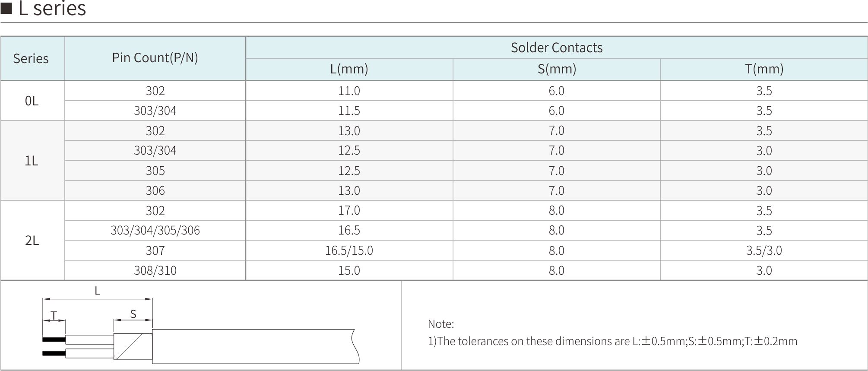Click the 'Series' column header

pos(31,58)
